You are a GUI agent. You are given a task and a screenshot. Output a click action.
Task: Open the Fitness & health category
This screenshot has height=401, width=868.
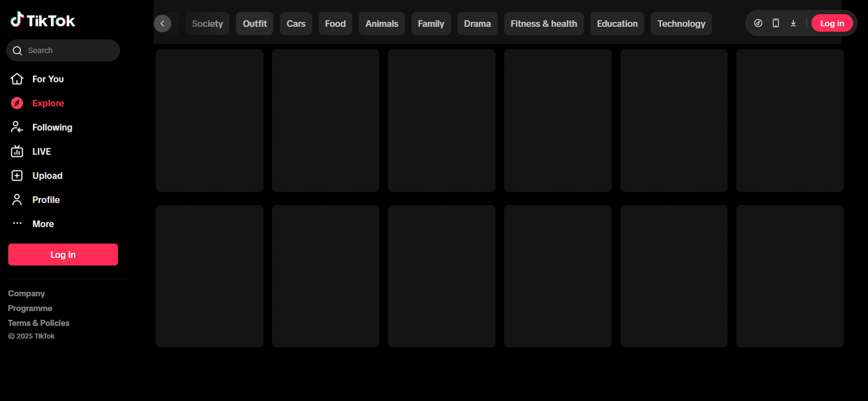tap(544, 23)
